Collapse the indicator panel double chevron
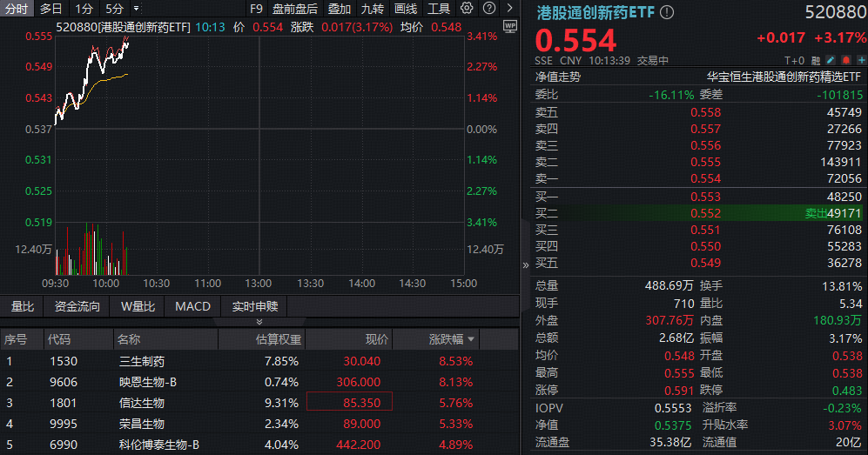Screen dimensions: 868x455 click(x=259, y=322)
